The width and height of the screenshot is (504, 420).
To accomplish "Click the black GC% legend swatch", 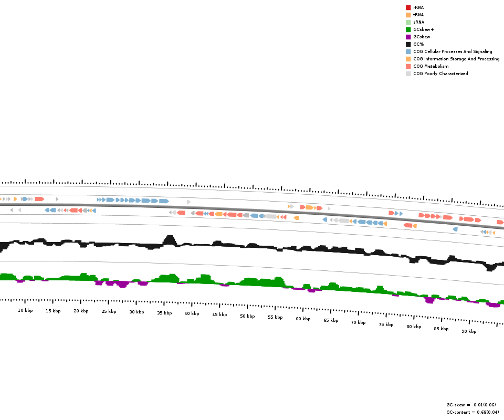I will click(x=408, y=44).
